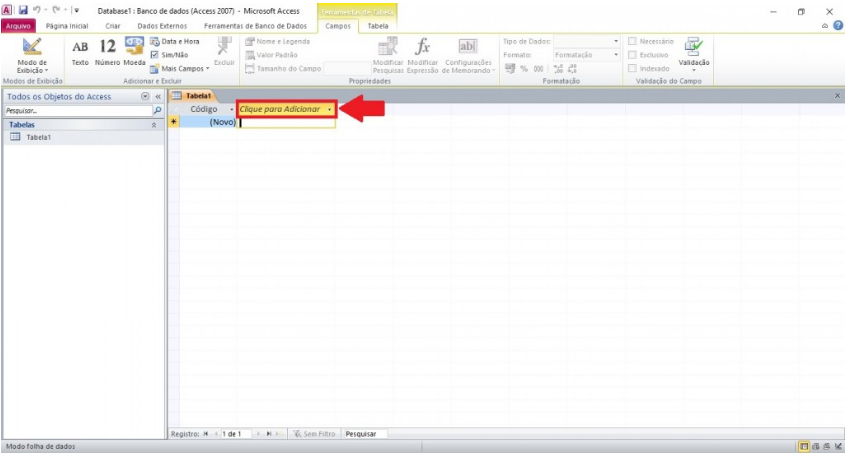Image resolution: width=853 pixels, height=459 pixels.
Task: Click the search magnifier in navigation pane
Action: click(x=157, y=110)
